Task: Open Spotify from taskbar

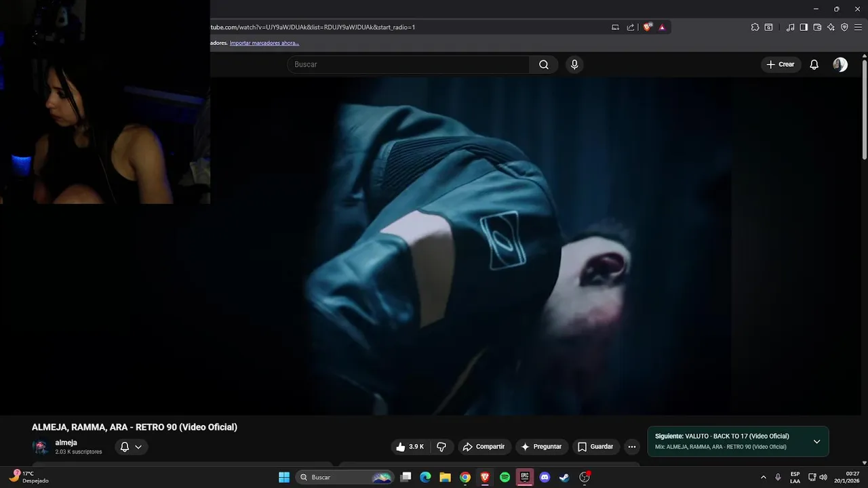Action: click(x=505, y=477)
